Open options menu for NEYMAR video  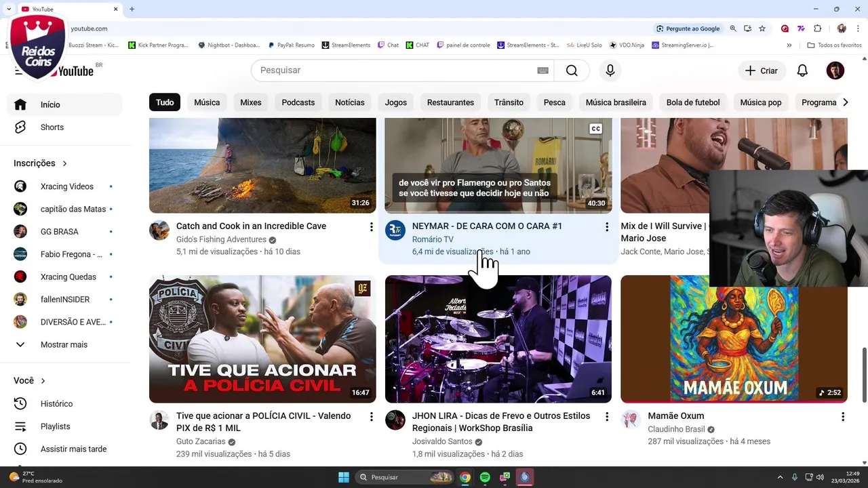click(607, 227)
